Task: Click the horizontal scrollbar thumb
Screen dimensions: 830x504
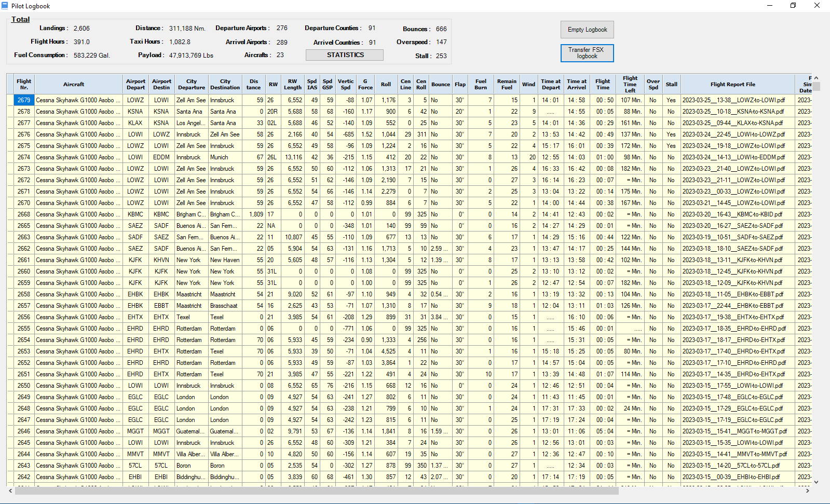Action: click(317, 491)
